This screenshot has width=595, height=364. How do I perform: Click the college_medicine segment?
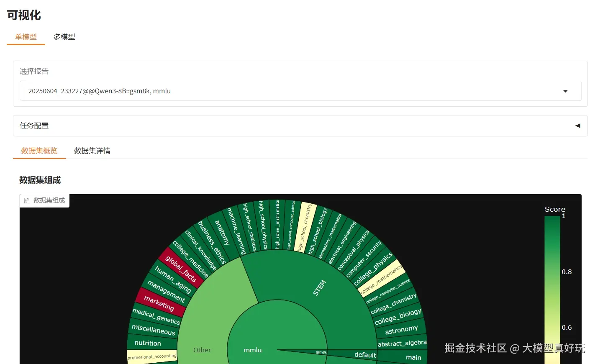tap(190, 259)
